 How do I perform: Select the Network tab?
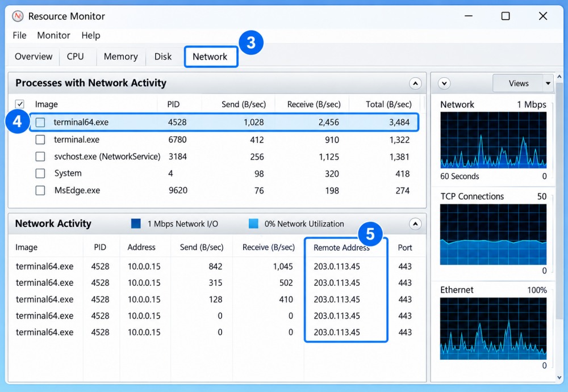(210, 57)
